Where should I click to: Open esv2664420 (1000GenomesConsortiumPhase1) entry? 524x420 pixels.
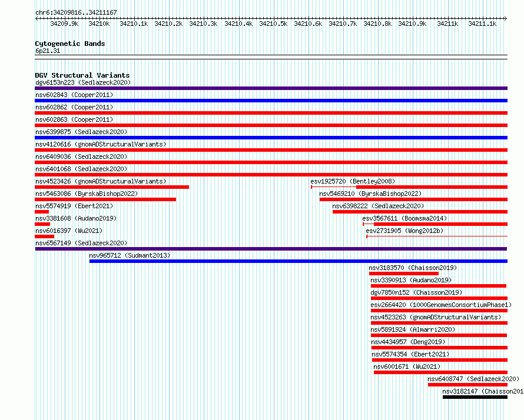pyautogui.click(x=441, y=305)
